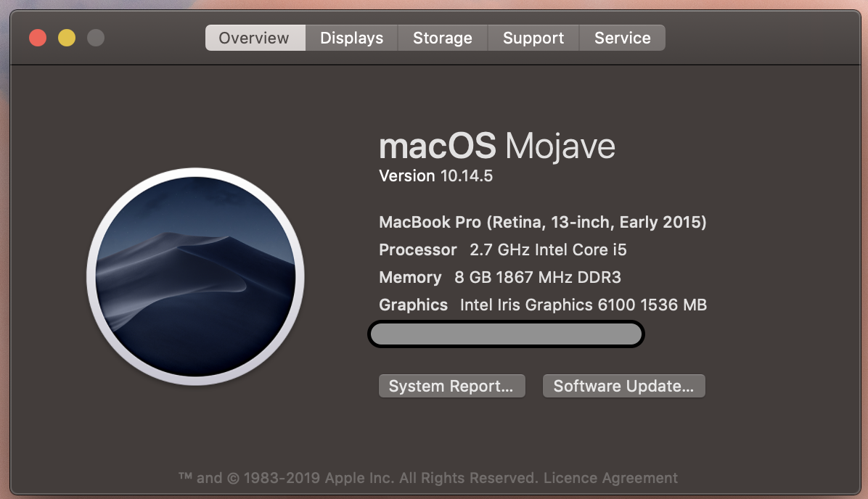Switch to the Overview tab
Screen dimensions: 868x499
[255, 38]
